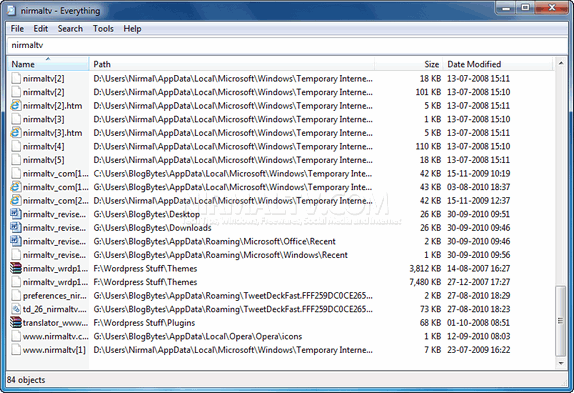This screenshot has width=574, height=393.
Task: Open the Help menu
Action: pos(132,29)
